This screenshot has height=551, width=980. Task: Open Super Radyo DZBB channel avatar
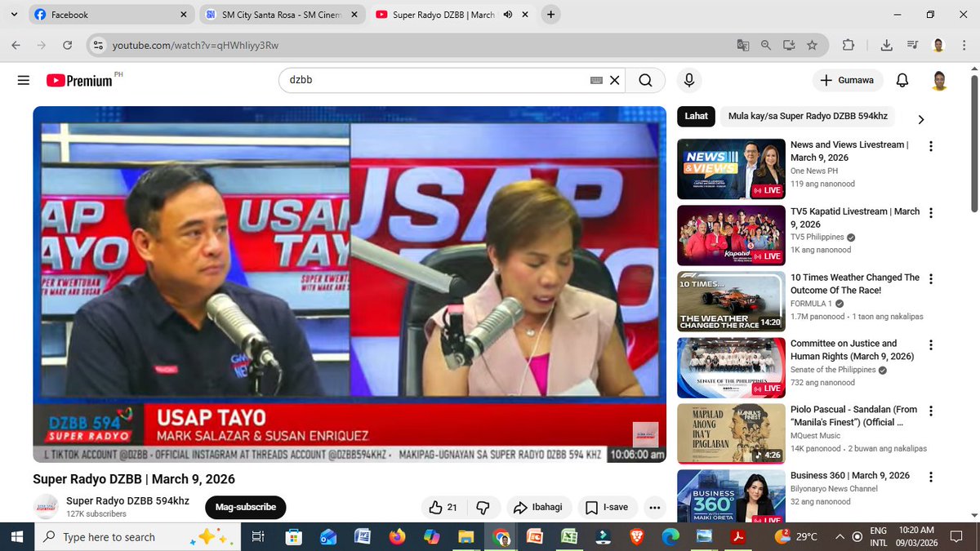coord(46,507)
